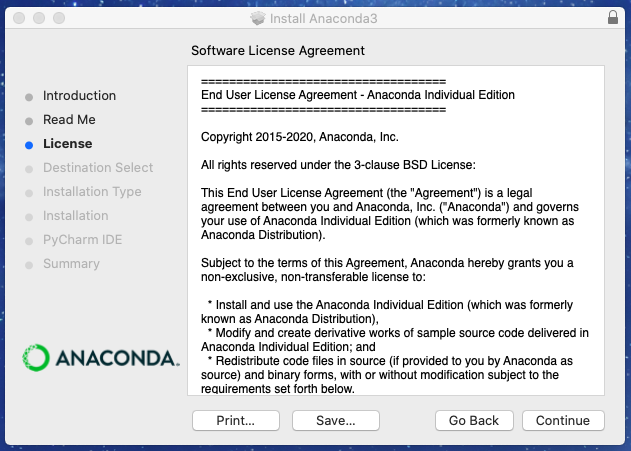Screen dimensions: 631x451
Task: Click the bullet beside the Introduction step
Action: coord(29,96)
